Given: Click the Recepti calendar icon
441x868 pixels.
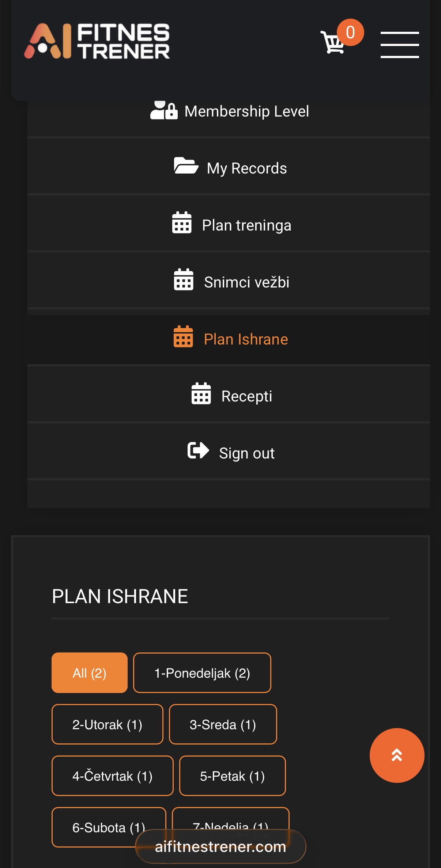Looking at the screenshot, I should (200, 395).
